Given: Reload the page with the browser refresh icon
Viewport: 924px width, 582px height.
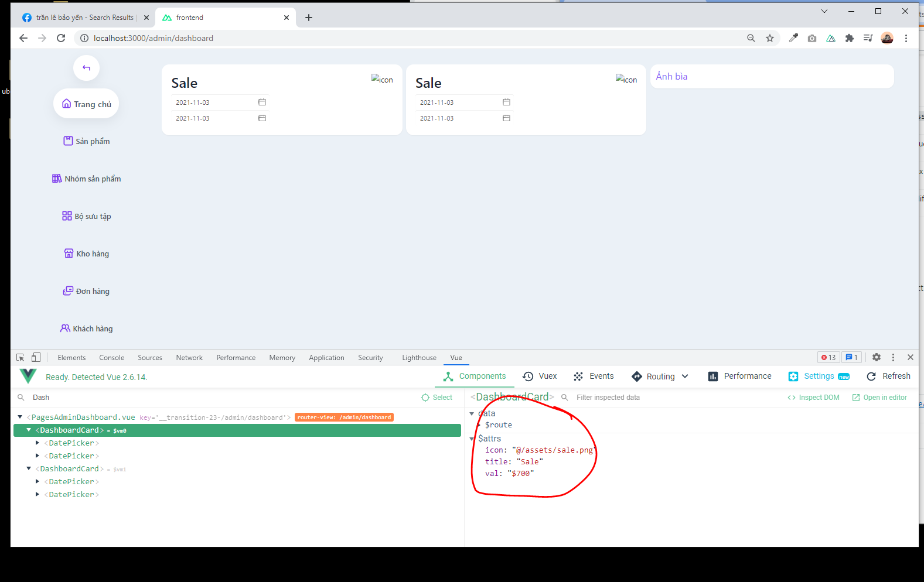Looking at the screenshot, I should (x=61, y=38).
